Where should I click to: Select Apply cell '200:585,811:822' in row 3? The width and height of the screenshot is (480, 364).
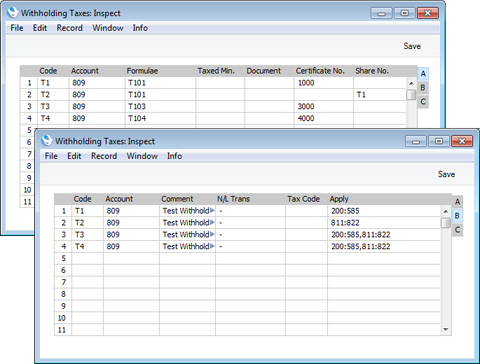[384, 235]
